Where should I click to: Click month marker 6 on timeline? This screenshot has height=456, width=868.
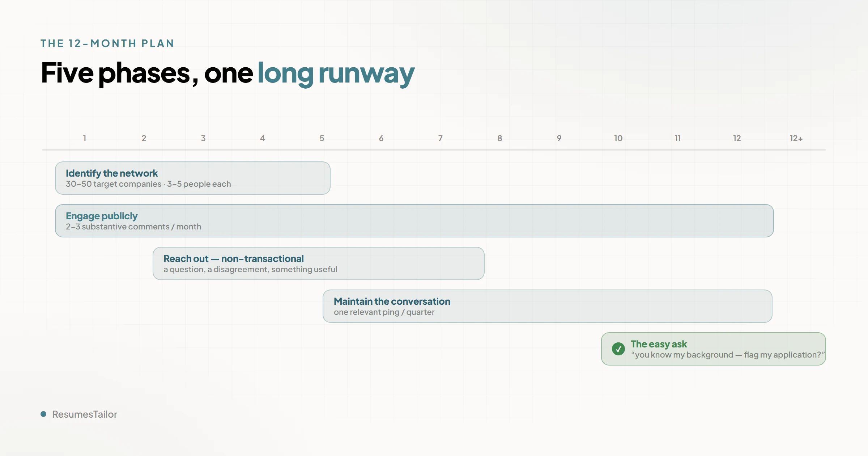381,138
